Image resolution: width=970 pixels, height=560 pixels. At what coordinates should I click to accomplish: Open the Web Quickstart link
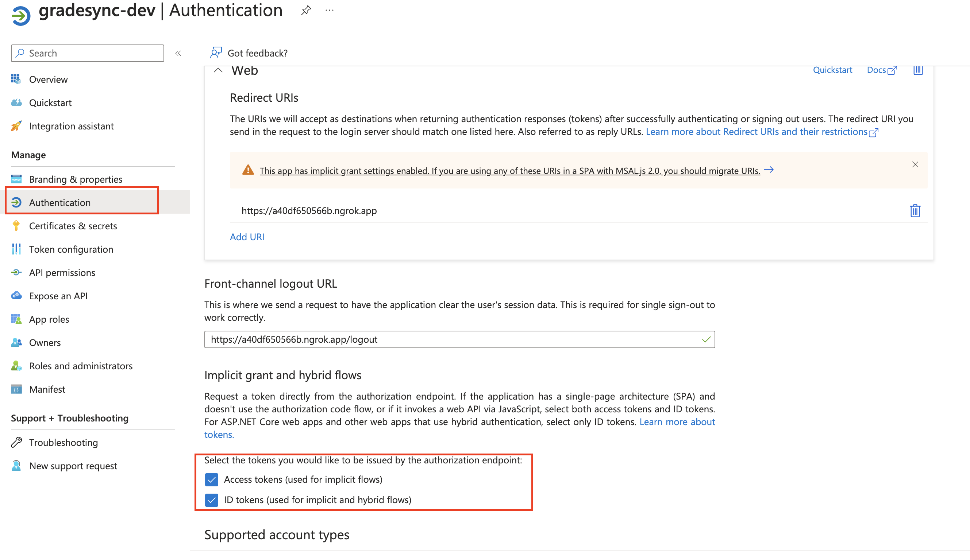click(832, 70)
